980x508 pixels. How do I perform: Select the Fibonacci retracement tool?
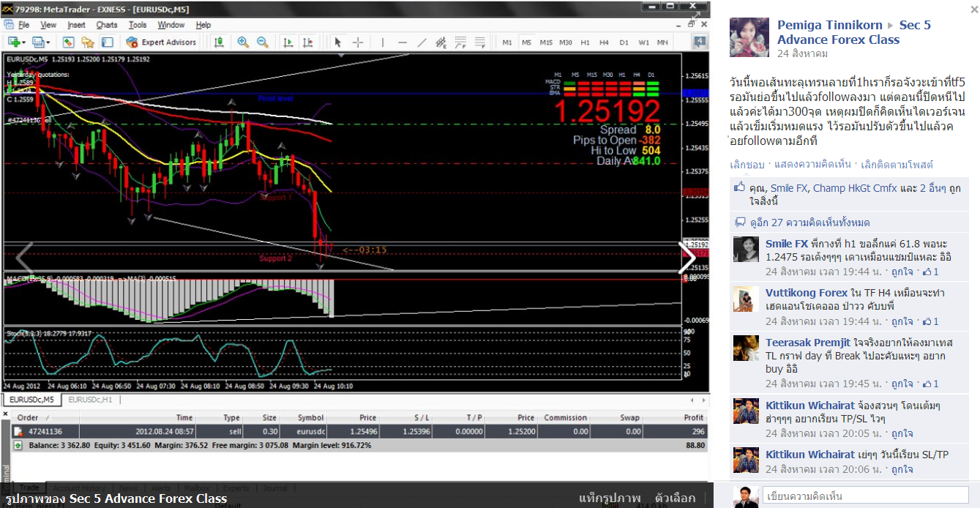(460, 42)
